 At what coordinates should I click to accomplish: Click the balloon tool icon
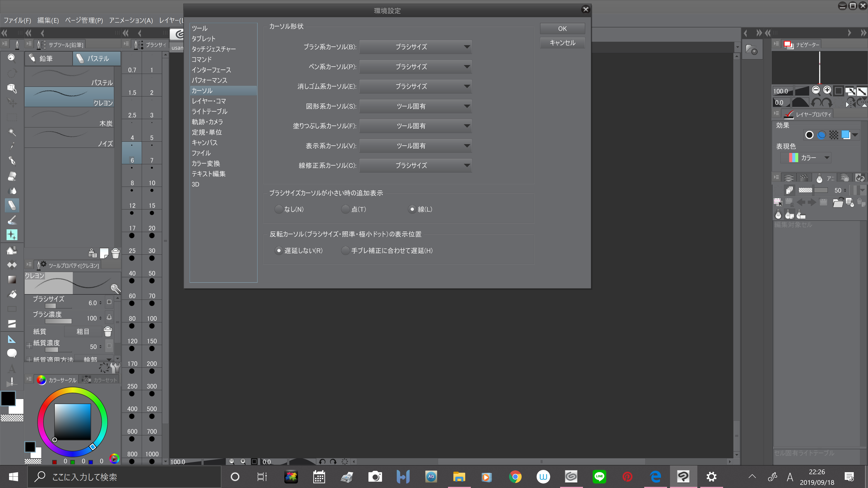coord(12,353)
